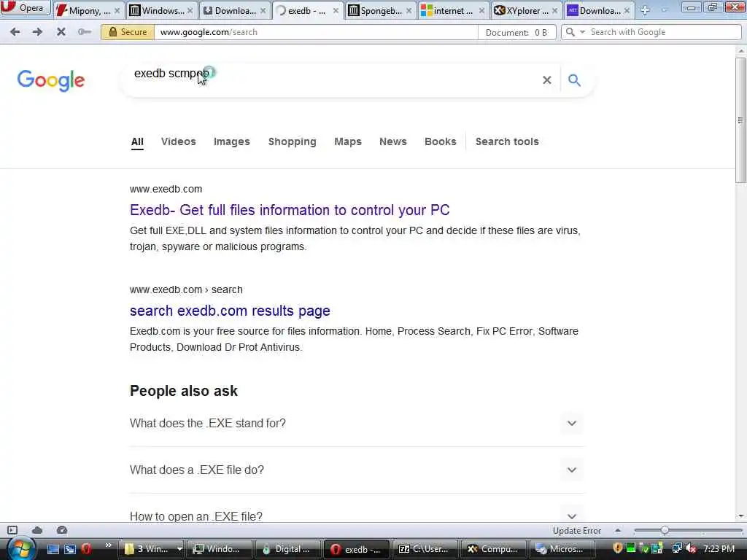Click the vertical page scrollbar thumb
The width and height of the screenshot is (747, 560).
741,120
